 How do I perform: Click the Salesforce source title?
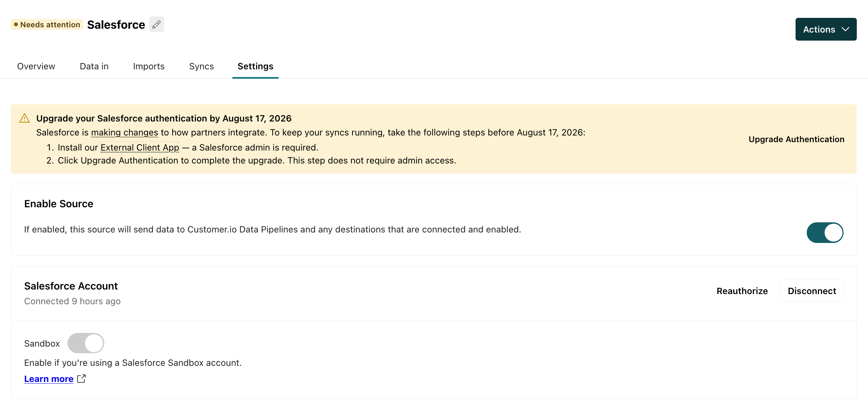coord(116,25)
